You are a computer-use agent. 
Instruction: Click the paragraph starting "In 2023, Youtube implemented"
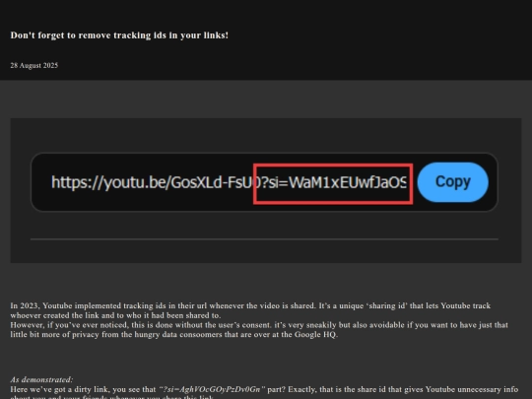coord(250,310)
